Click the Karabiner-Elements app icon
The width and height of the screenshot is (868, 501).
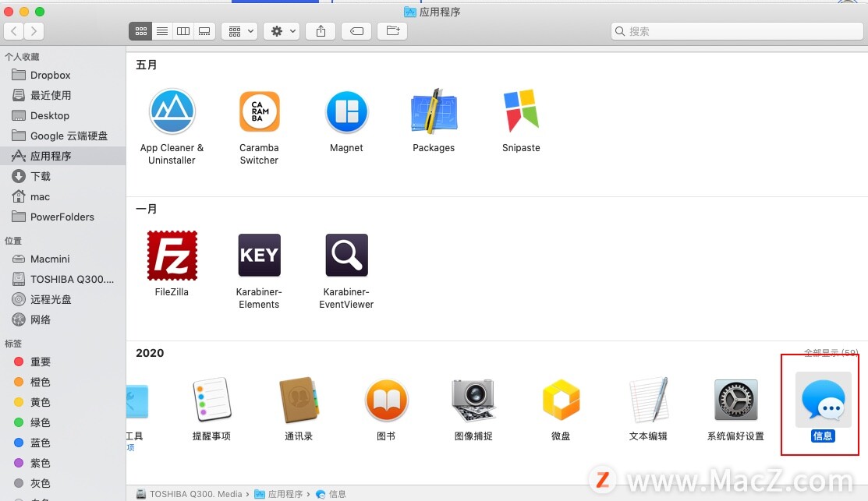tap(259, 255)
